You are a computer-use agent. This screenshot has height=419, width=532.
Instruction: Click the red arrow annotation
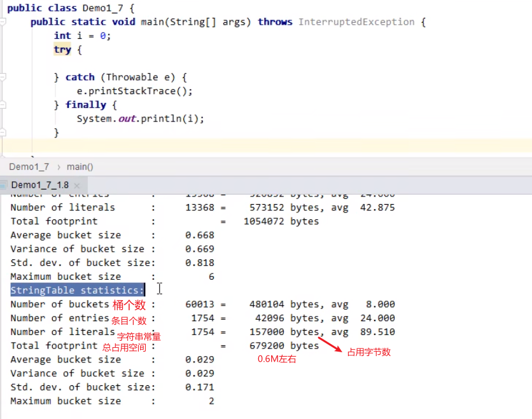pyautogui.click(x=330, y=347)
